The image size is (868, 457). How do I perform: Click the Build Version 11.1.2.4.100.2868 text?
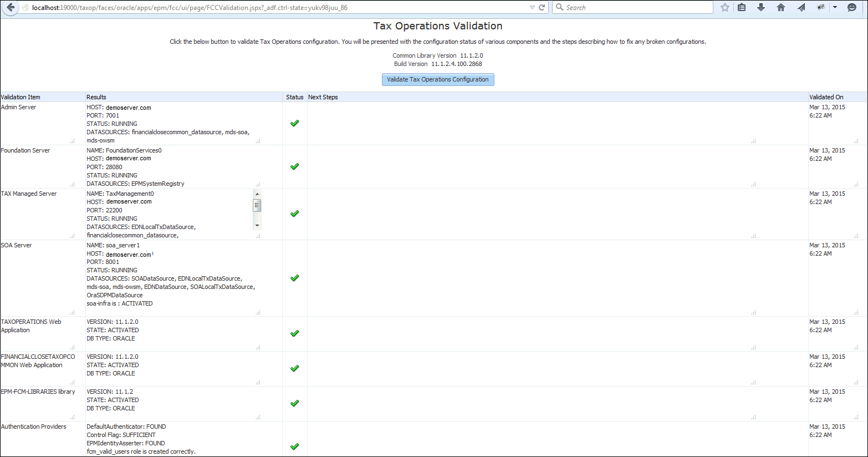click(x=438, y=64)
